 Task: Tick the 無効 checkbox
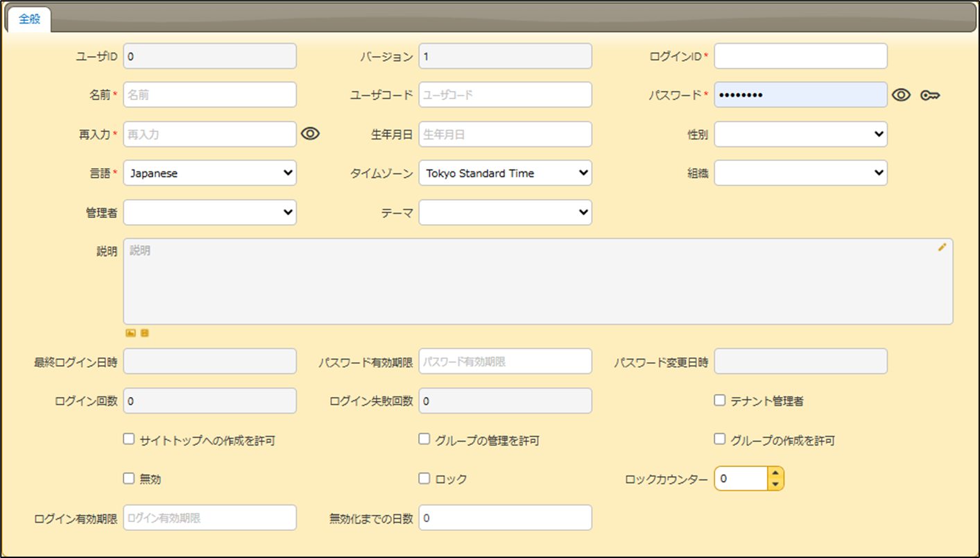128,478
